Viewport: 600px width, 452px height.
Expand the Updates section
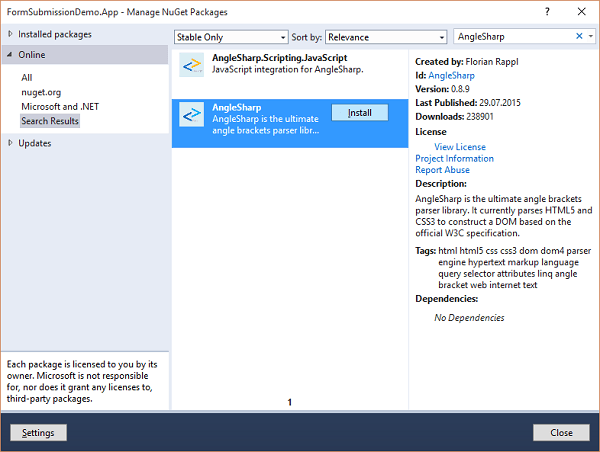coord(10,143)
